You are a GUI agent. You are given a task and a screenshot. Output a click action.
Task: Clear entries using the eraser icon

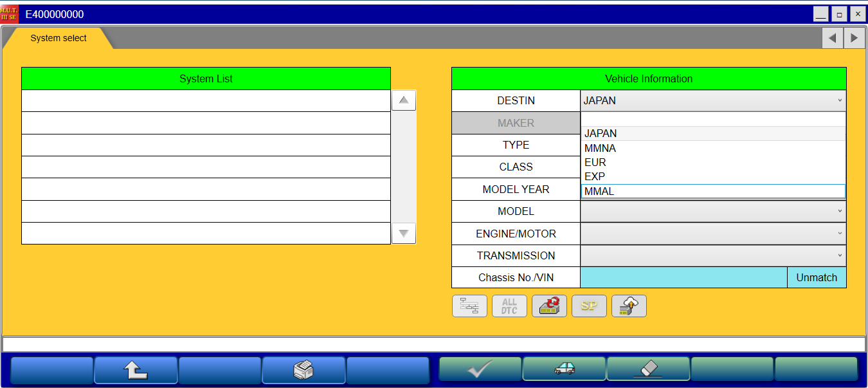click(648, 370)
